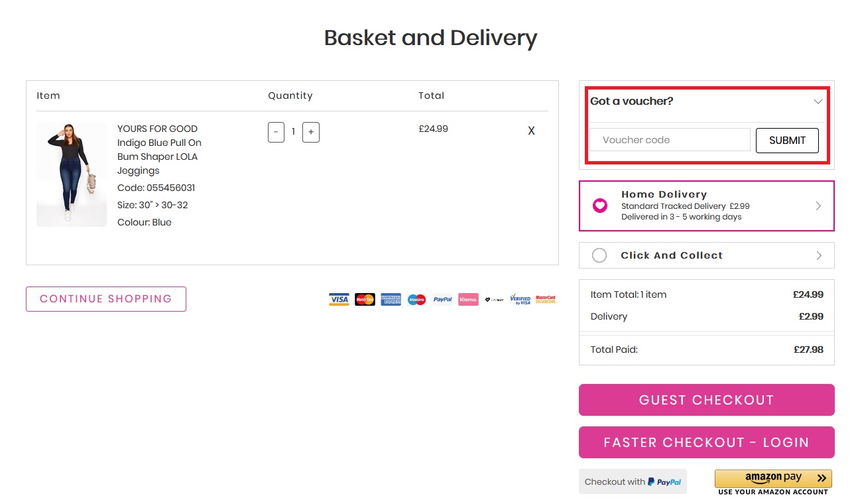Click the Voucher code input field
This screenshot has height=504, width=858.
[x=670, y=140]
